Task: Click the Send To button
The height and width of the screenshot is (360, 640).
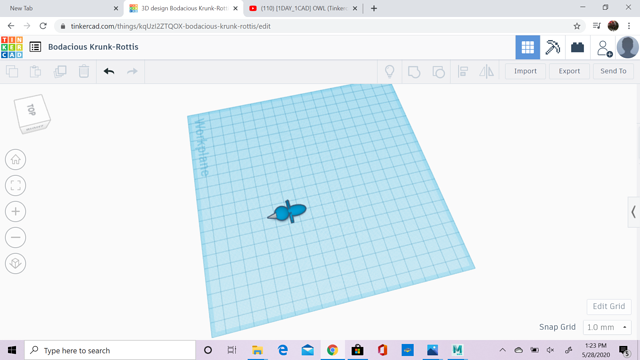Action: tap(613, 71)
